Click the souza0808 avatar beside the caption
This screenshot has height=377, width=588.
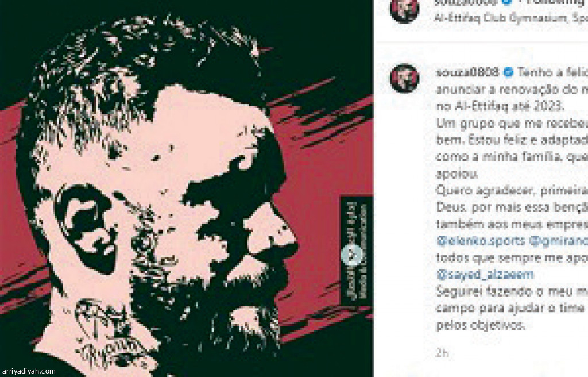pos(404,78)
